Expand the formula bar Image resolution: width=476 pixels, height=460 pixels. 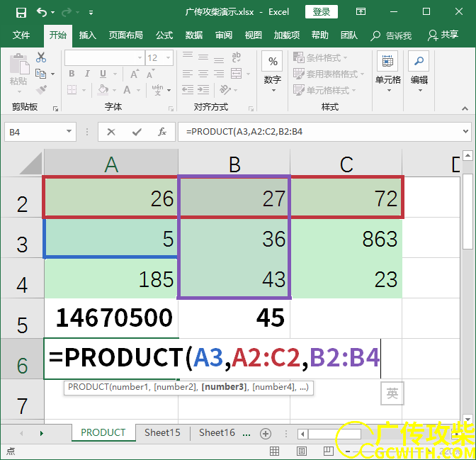click(465, 132)
